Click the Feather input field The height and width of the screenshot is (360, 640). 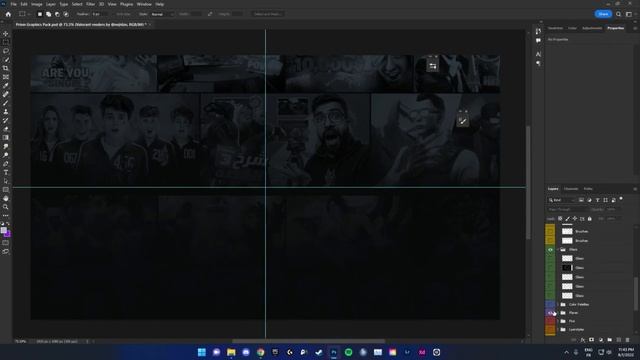tap(100, 14)
